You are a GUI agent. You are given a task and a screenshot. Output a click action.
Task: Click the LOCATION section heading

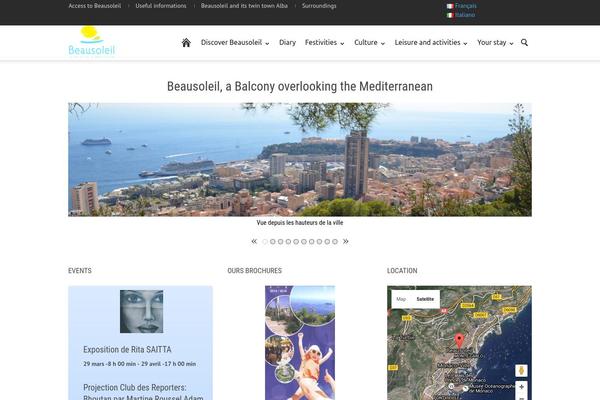(x=402, y=271)
